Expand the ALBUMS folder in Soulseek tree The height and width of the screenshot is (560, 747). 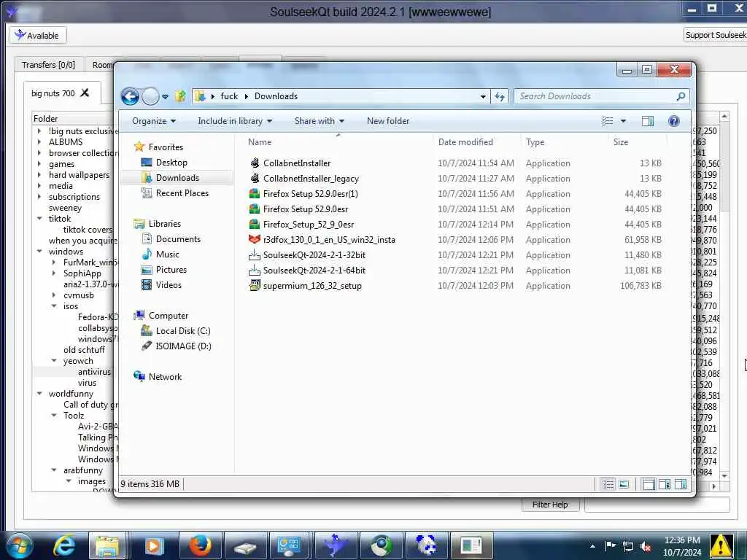(39, 142)
